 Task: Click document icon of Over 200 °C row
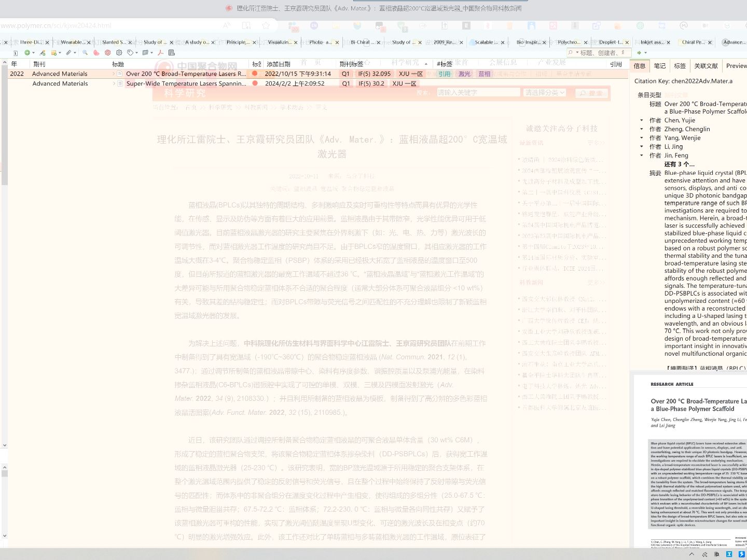point(120,74)
